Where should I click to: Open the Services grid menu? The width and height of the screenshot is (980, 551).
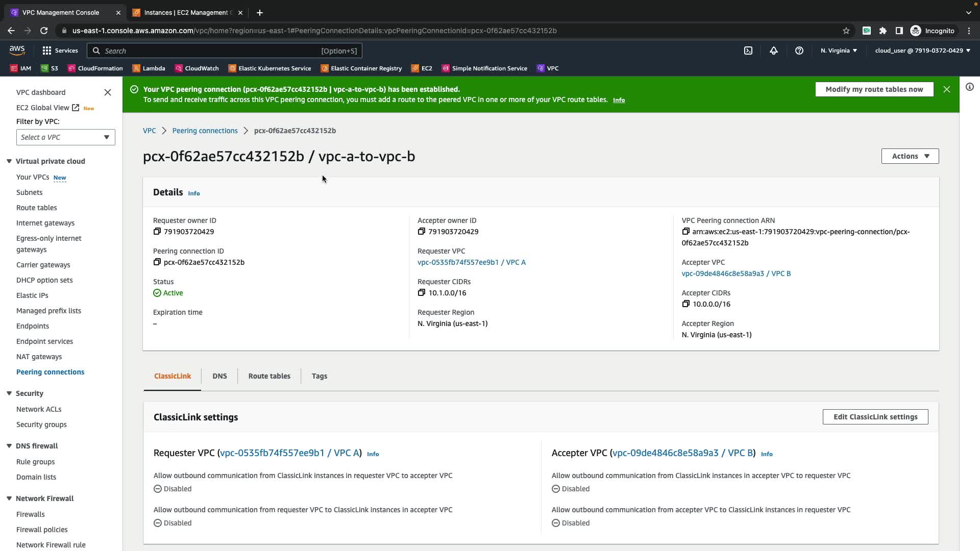[60, 51]
